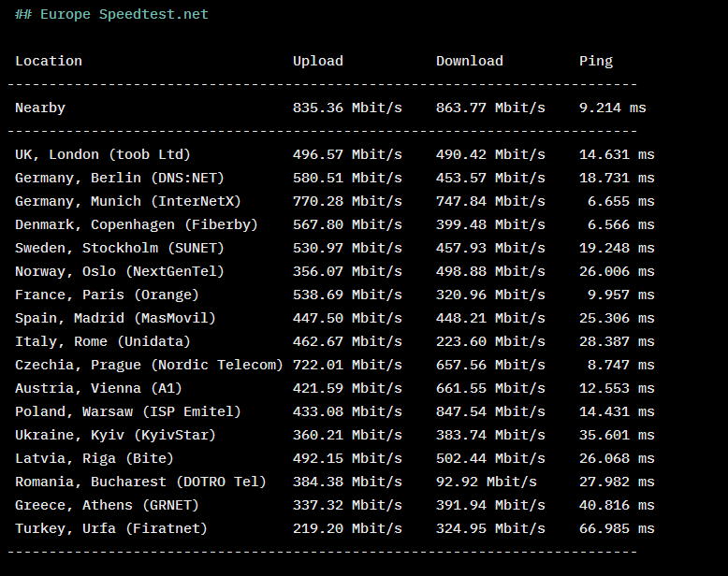The image size is (728, 576).
Task: Click Prague ping value 8.747 ms
Action: pyautogui.click(x=620, y=365)
